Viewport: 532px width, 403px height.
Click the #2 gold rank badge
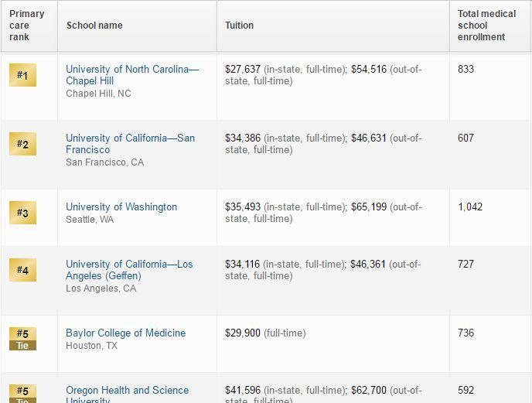(x=22, y=144)
